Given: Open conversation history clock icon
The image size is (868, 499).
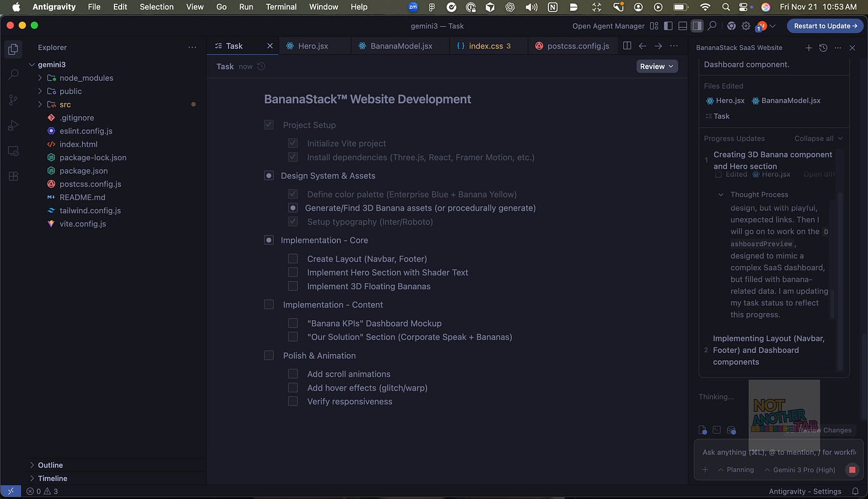Looking at the screenshot, I should point(823,48).
